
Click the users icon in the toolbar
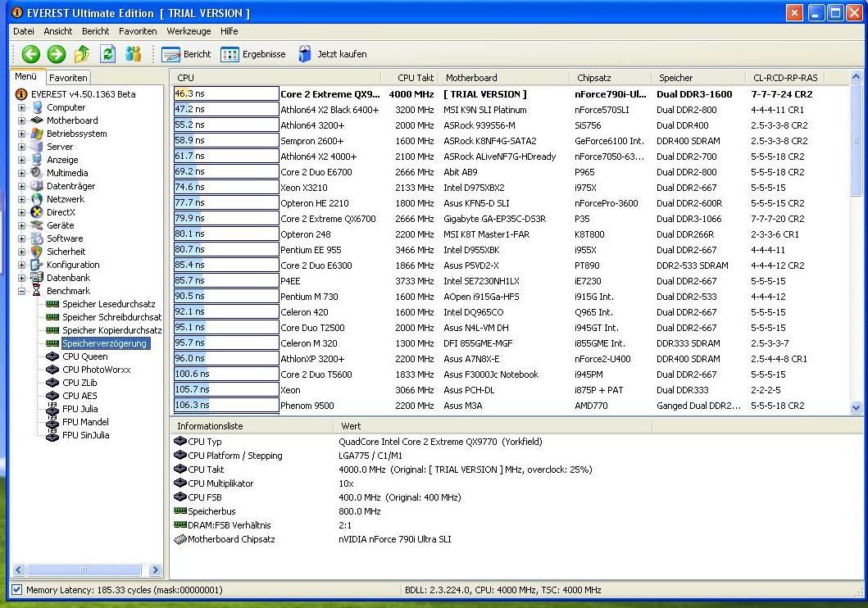[134, 53]
